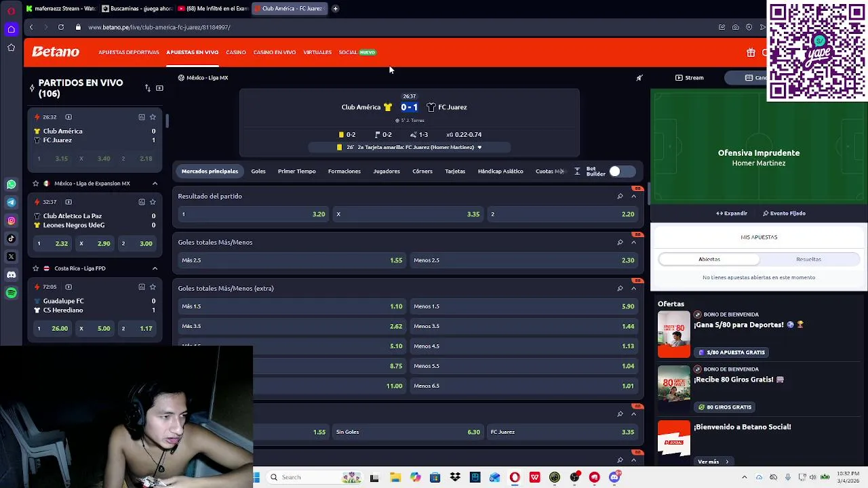Favorite the Club América vs FC Juarez match
868x488 pixels.
click(x=153, y=117)
